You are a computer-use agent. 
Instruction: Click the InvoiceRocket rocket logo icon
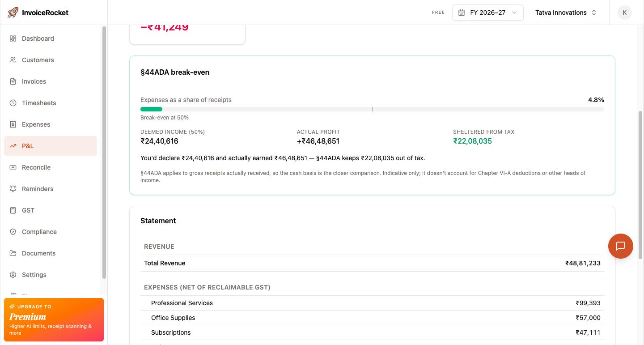(x=13, y=13)
